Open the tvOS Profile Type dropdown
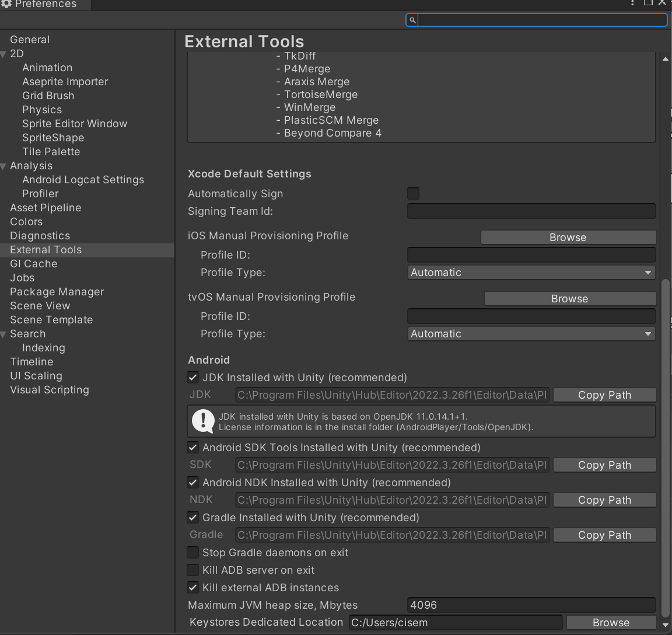672x635 pixels. coord(531,333)
